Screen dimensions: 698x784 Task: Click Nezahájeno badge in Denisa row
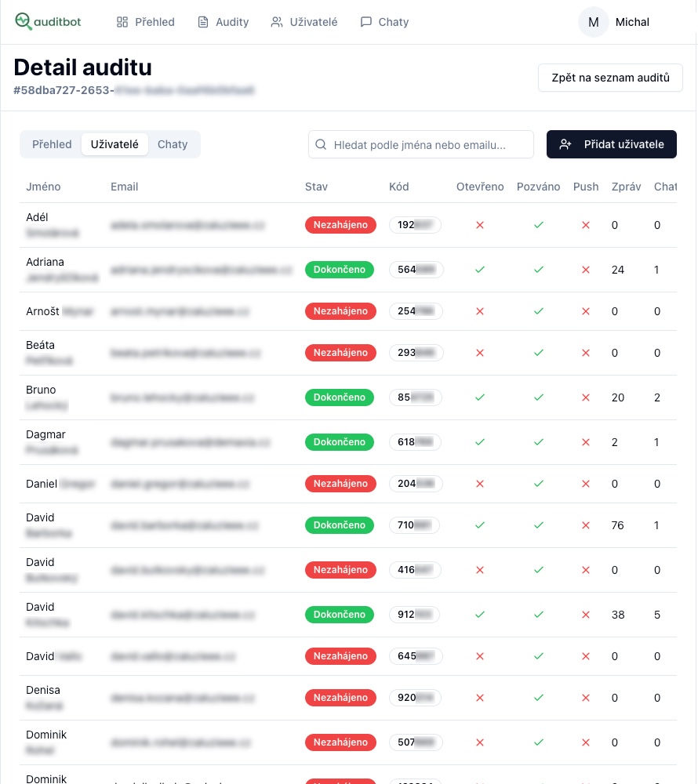(340, 698)
